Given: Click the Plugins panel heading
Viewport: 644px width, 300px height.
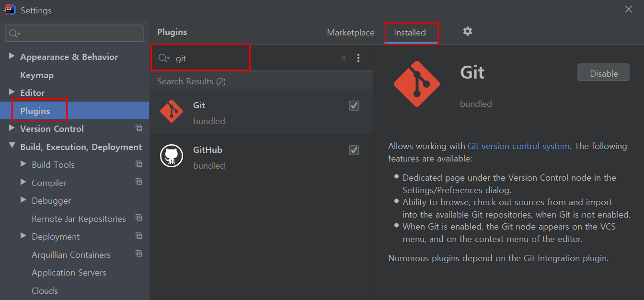Looking at the screenshot, I should click(x=172, y=32).
